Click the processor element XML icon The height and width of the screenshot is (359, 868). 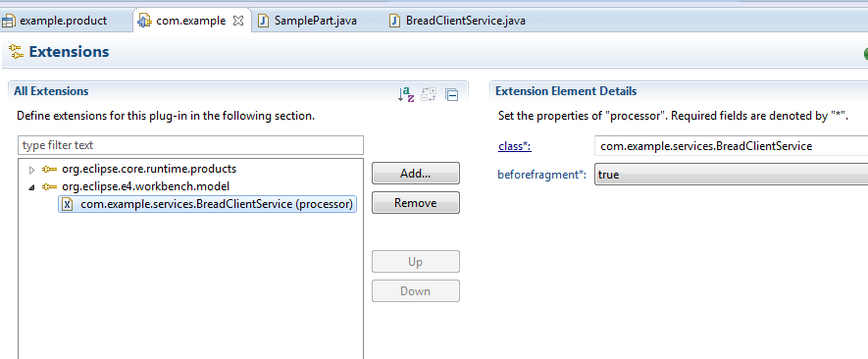coord(68,204)
